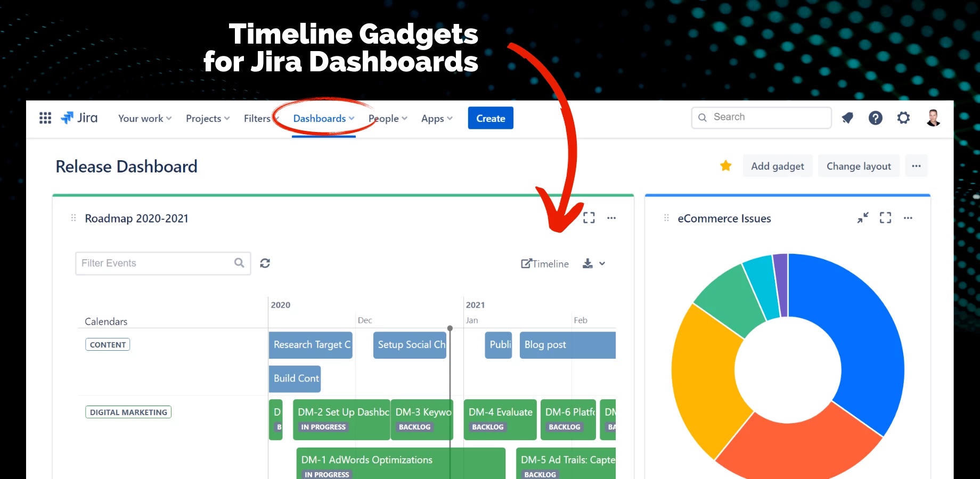The width and height of the screenshot is (980, 479).
Task: Open Roadmap 2020-2021 gadget more menu
Action: [611, 218]
